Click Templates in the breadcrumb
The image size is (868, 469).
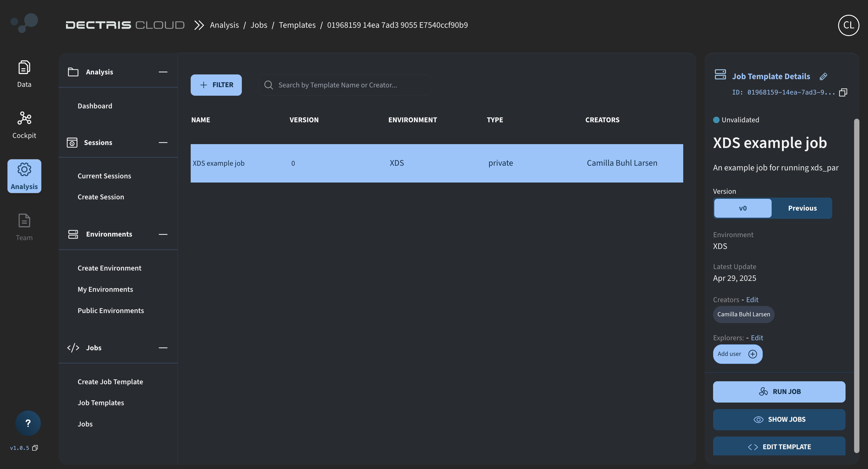[297, 25]
